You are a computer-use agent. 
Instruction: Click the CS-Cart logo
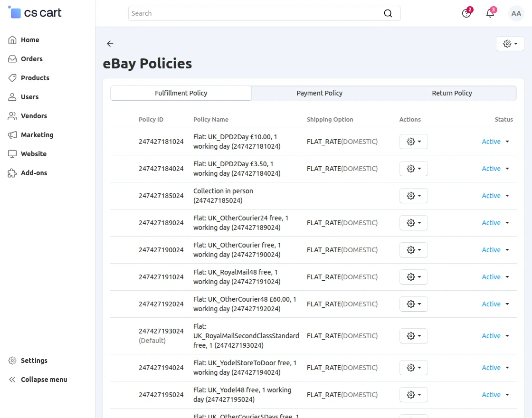(35, 12)
